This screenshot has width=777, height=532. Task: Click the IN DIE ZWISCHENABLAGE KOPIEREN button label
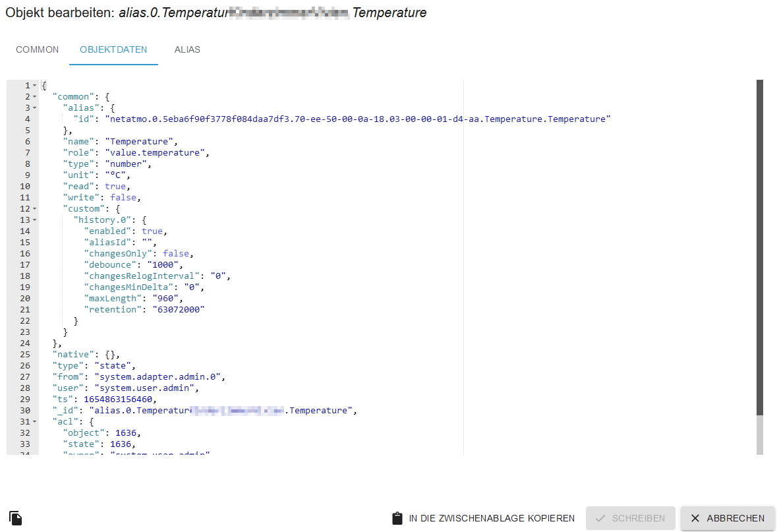[x=492, y=518]
